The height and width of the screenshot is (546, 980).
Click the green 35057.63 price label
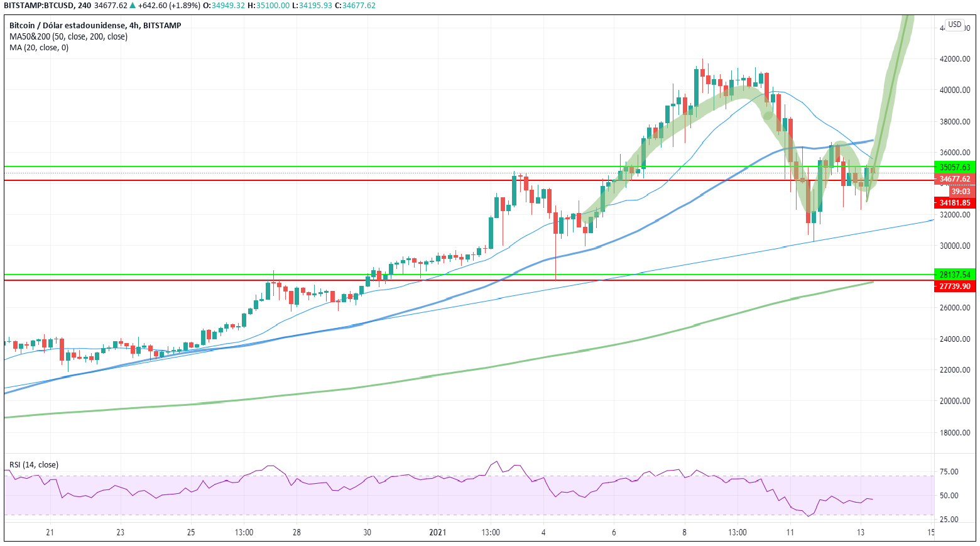pyautogui.click(x=954, y=167)
